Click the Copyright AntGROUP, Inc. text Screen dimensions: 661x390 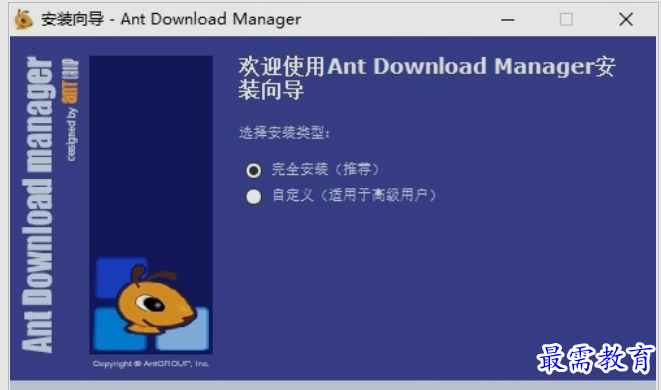click(151, 363)
